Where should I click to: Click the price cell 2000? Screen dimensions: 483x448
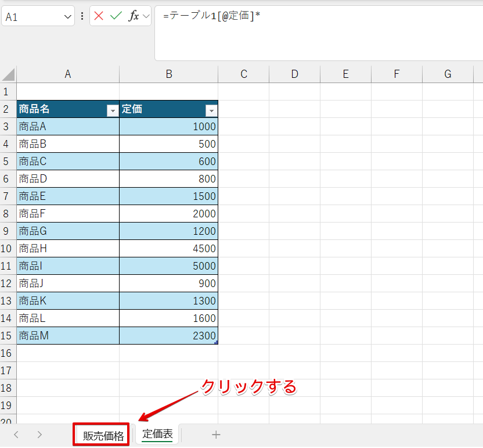point(169,214)
